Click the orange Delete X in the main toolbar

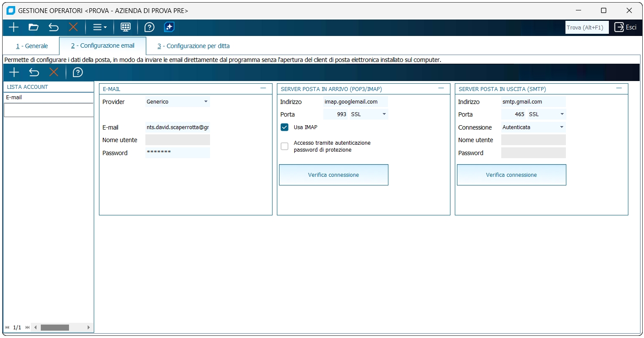point(73,27)
